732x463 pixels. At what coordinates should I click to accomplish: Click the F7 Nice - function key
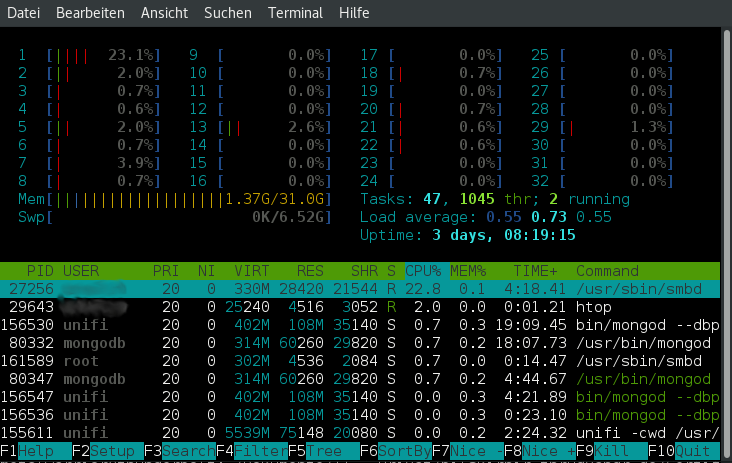pos(468,451)
